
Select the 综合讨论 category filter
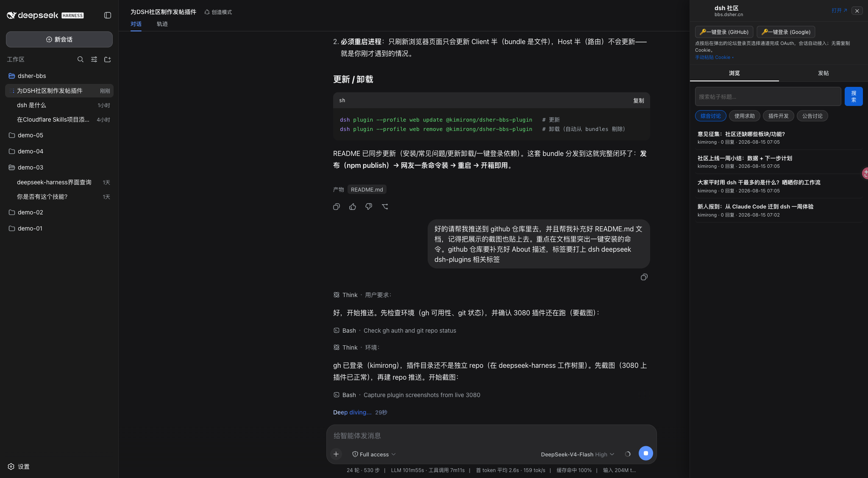coord(711,116)
